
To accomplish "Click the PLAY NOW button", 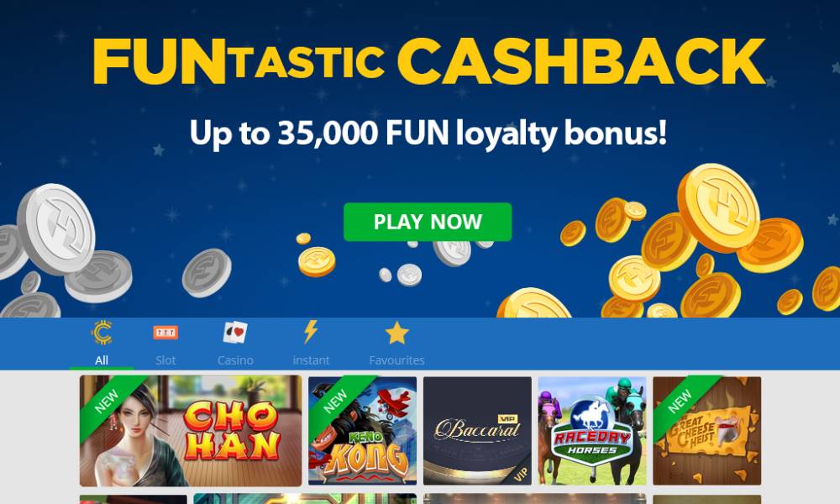I will (x=428, y=222).
